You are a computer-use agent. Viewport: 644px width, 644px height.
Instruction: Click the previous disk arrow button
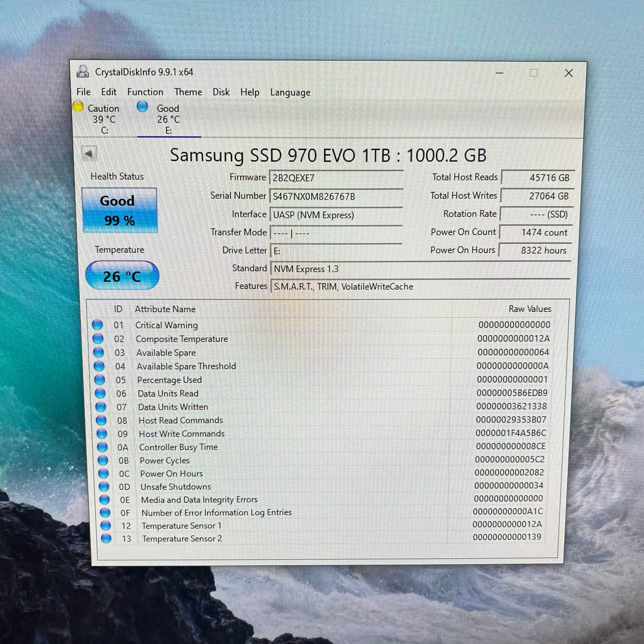click(x=89, y=154)
